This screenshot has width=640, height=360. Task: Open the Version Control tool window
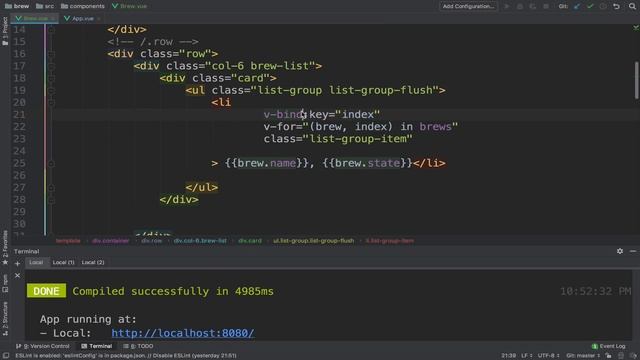click(43, 346)
